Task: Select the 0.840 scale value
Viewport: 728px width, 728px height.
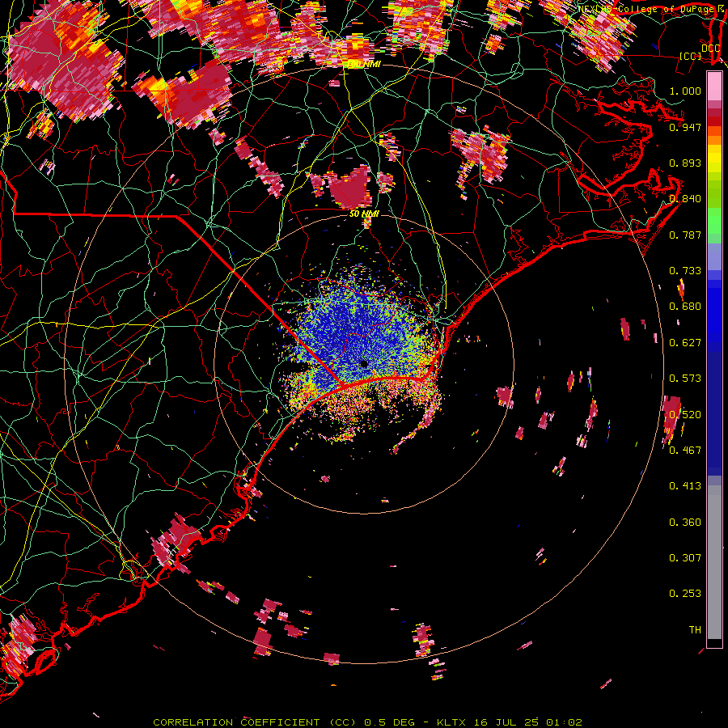Action: pos(685,198)
